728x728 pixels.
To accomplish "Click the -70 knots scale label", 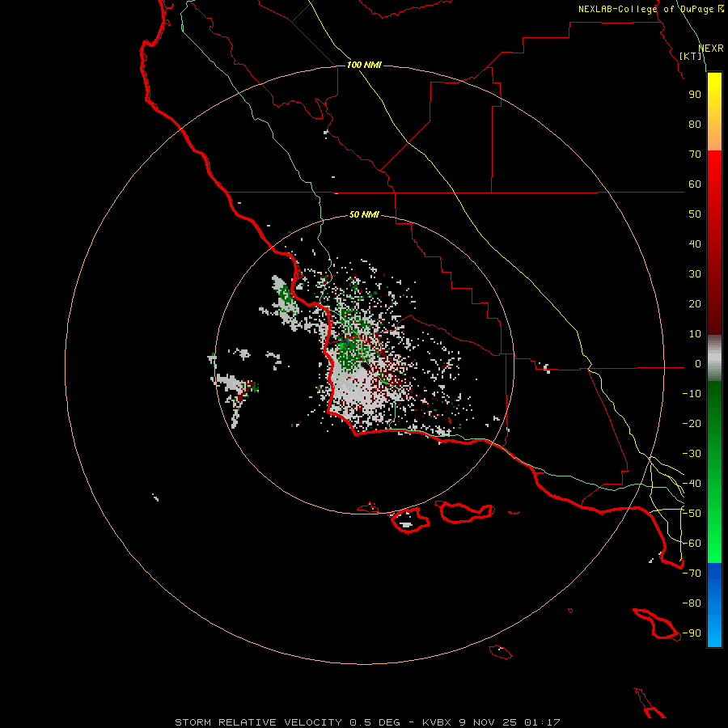I will point(692,574).
